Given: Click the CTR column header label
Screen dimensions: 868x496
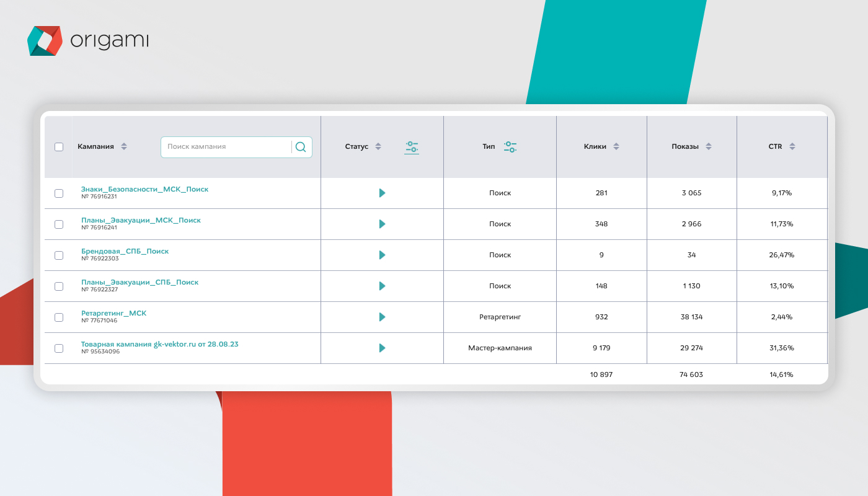Looking at the screenshot, I should (x=776, y=147).
